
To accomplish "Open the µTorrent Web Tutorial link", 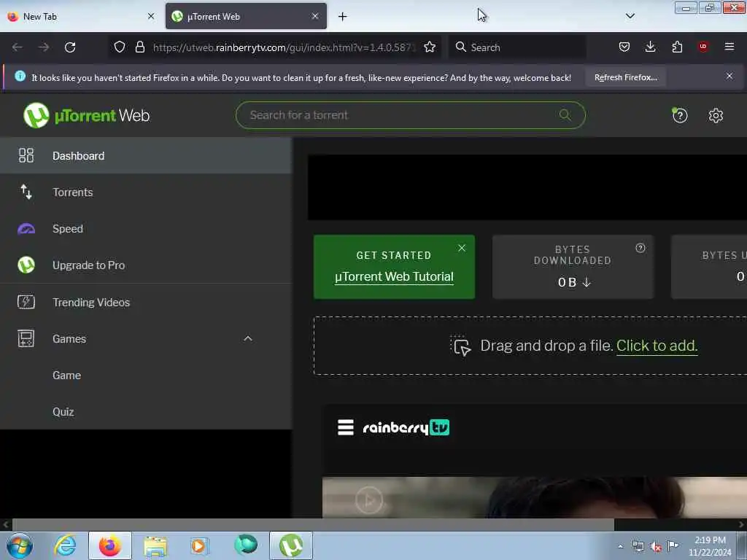I will pyautogui.click(x=394, y=276).
